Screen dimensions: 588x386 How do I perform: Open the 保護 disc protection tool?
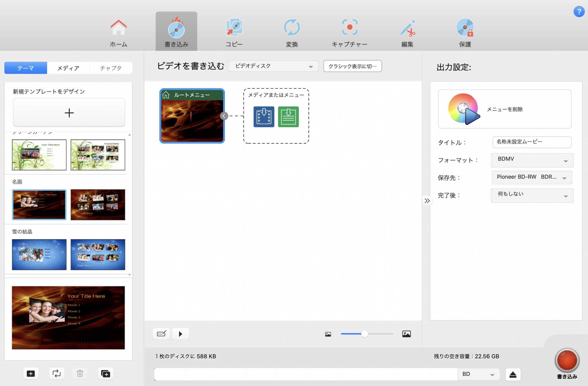465,32
